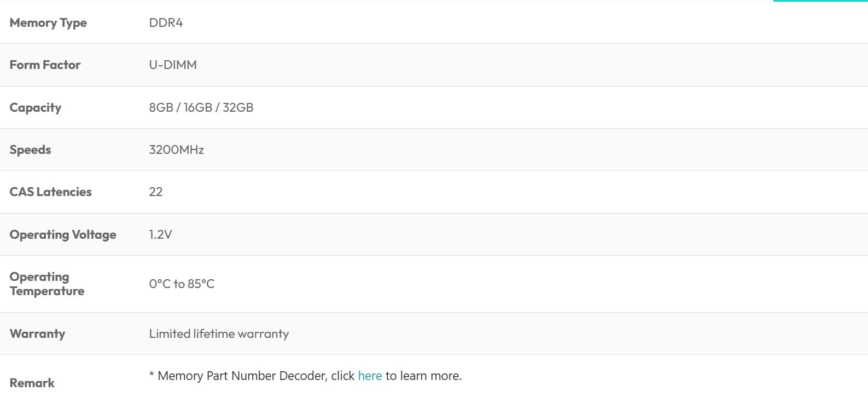
Task: Click the DDR4 value text
Action: point(166,22)
